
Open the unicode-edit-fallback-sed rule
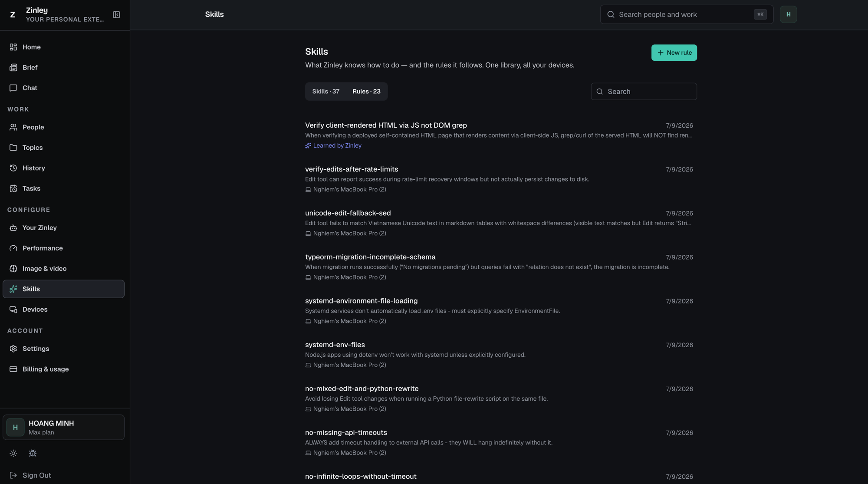coord(499,223)
